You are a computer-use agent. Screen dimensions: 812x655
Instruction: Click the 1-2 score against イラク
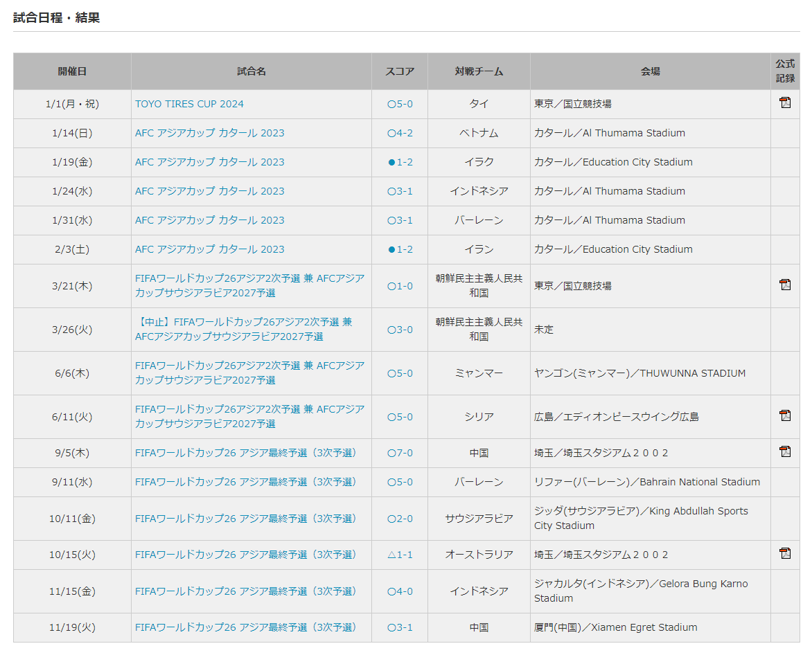coord(400,162)
